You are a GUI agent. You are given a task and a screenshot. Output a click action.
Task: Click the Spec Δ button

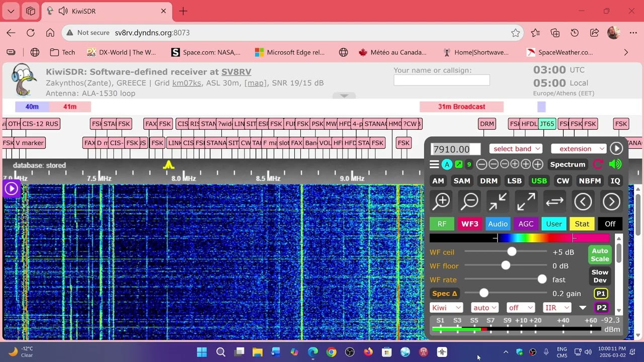click(x=445, y=294)
